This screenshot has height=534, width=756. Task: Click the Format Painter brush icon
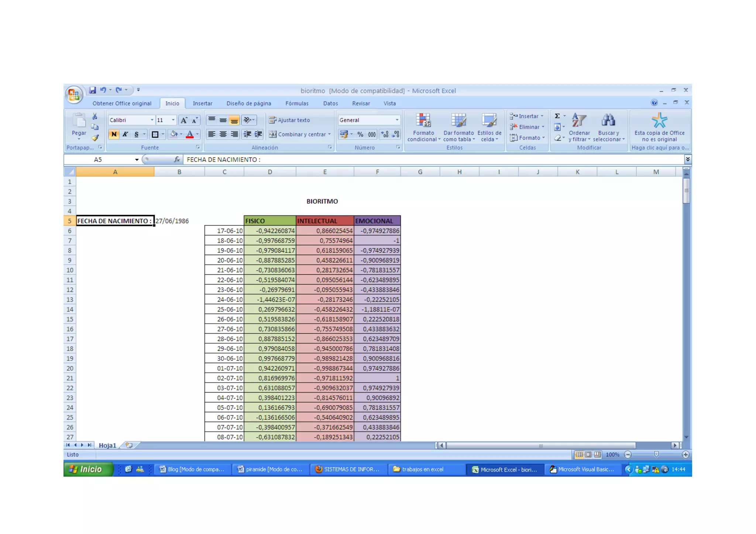(x=95, y=138)
